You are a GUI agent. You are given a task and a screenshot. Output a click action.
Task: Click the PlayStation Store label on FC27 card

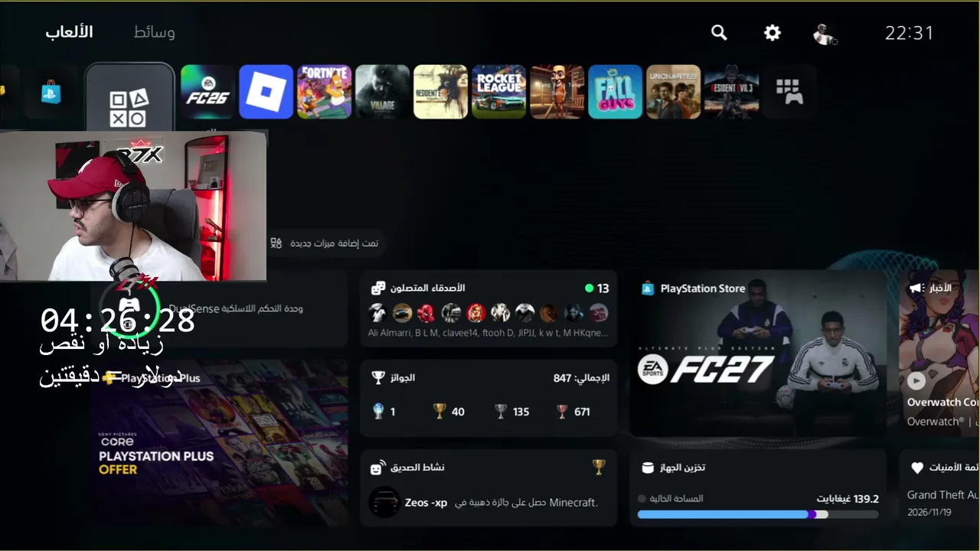tap(703, 289)
